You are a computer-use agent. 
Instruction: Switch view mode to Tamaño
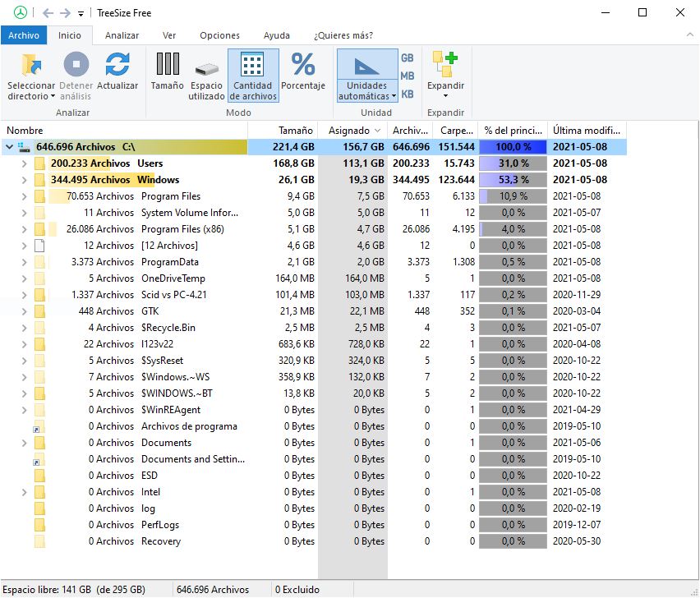coord(167,65)
